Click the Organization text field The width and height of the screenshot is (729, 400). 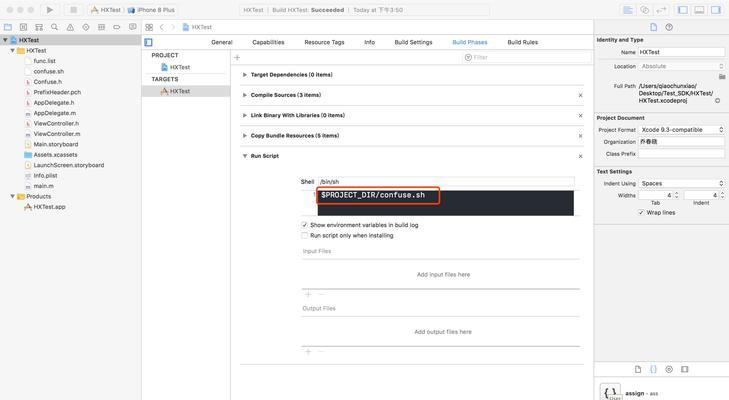(682, 142)
